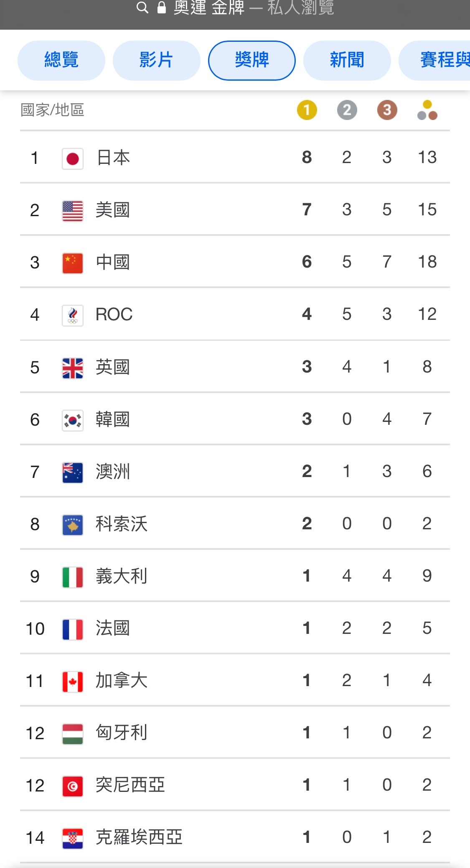The image size is (470, 868).
Task: Tap the Canada flag icon
Action: point(73,682)
